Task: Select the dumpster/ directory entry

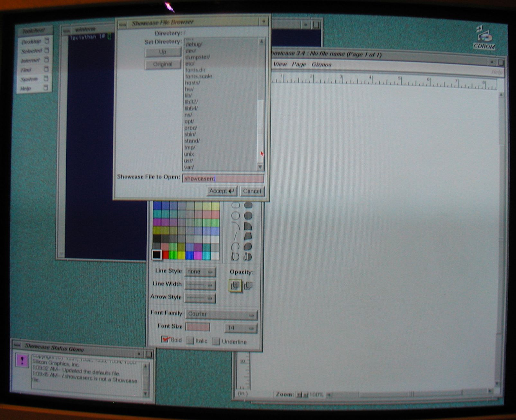Action: coord(197,57)
